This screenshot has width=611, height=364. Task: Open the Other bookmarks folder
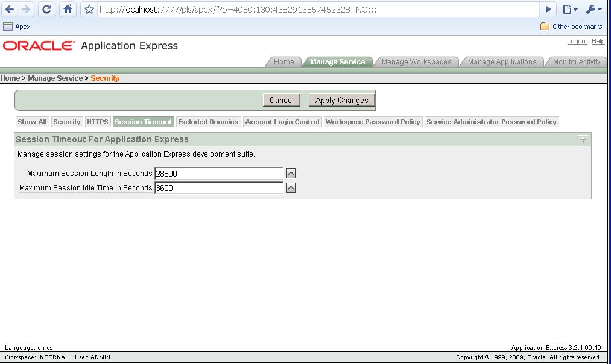tap(571, 27)
